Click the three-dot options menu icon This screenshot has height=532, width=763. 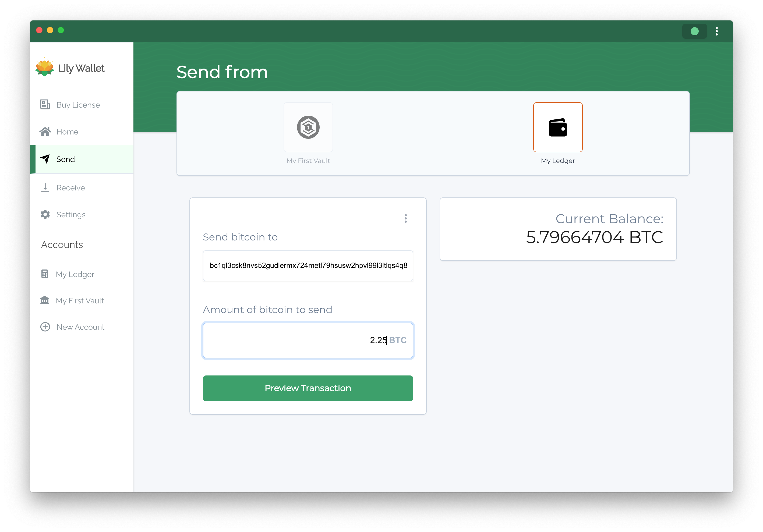(x=406, y=218)
